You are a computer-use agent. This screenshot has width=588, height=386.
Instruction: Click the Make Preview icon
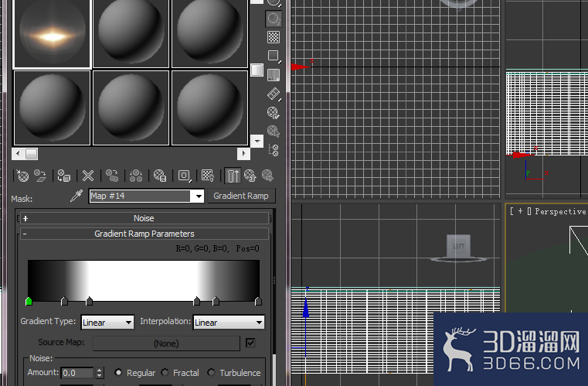[274, 94]
